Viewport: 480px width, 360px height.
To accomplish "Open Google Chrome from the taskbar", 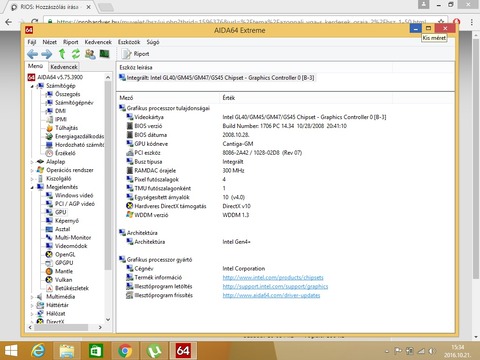I will point(125,351).
